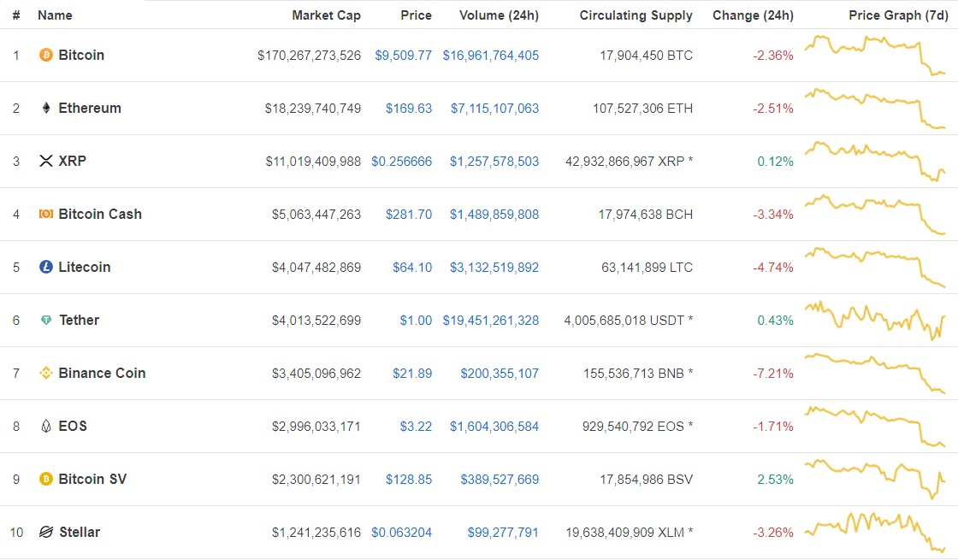Screen dimensions: 958x560
Task: Click the Tether logo icon
Action: coord(46,320)
